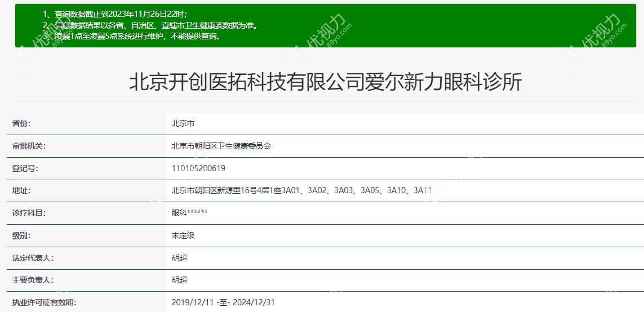Click the 审批机关 field label
Screen dimensions: 644x312
[29, 146]
